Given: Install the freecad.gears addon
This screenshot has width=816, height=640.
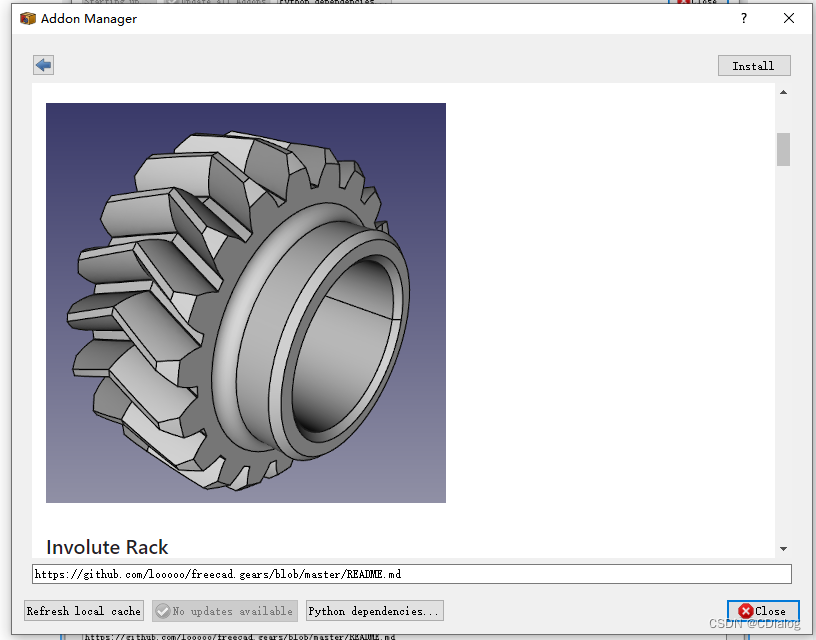Looking at the screenshot, I should click(754, 66).
